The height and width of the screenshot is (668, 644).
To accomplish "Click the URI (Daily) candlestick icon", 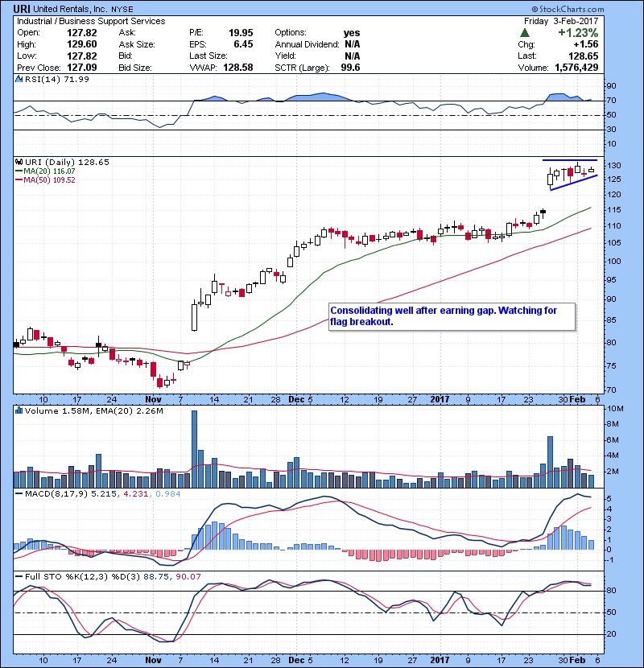I will (19, 162).
